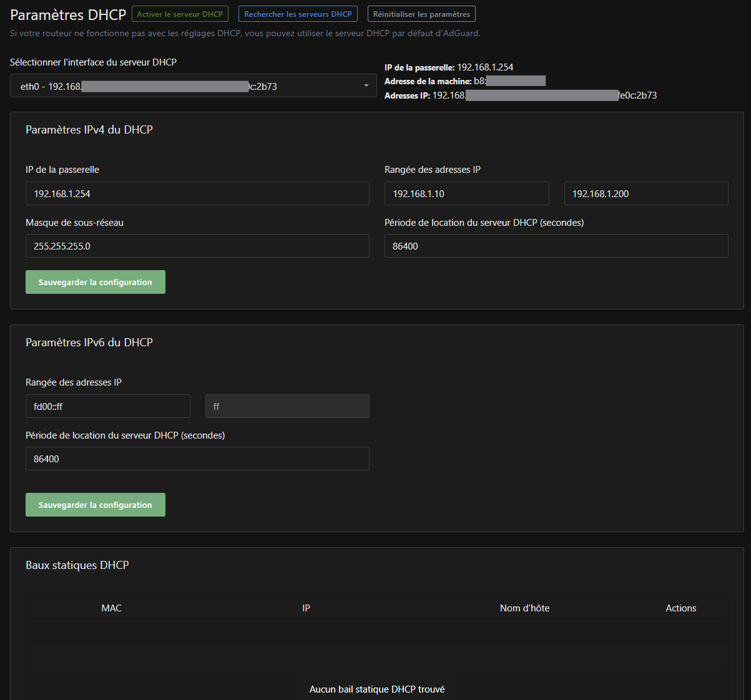
Task: Click range end field 192.168.1.200
Action: pyautogui.click(x=645, y=193)
